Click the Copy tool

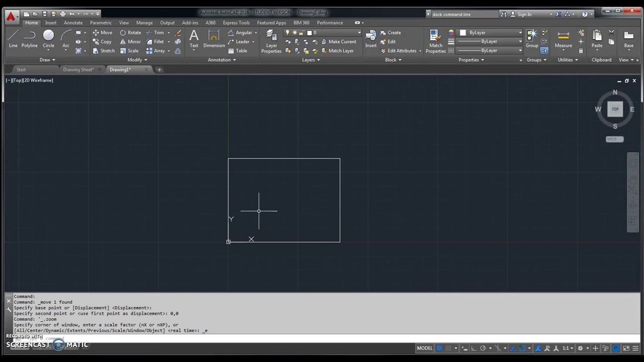click(102, 42)
